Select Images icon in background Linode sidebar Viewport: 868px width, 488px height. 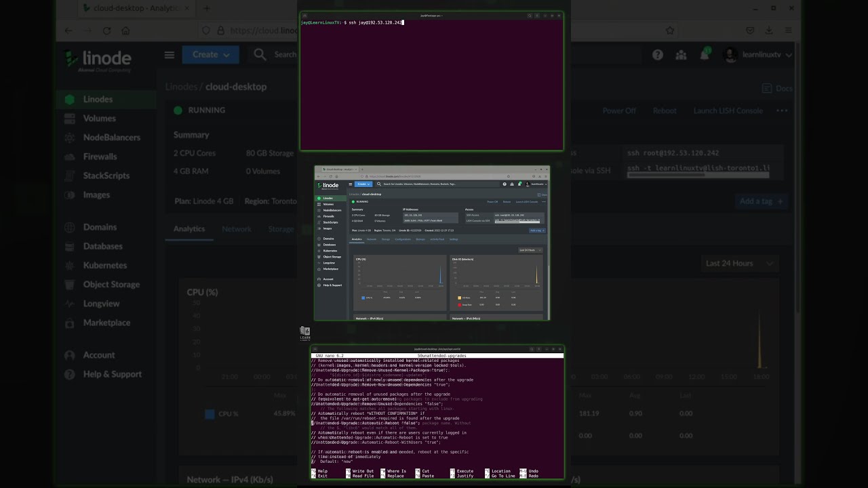click(x=69, y=195)
